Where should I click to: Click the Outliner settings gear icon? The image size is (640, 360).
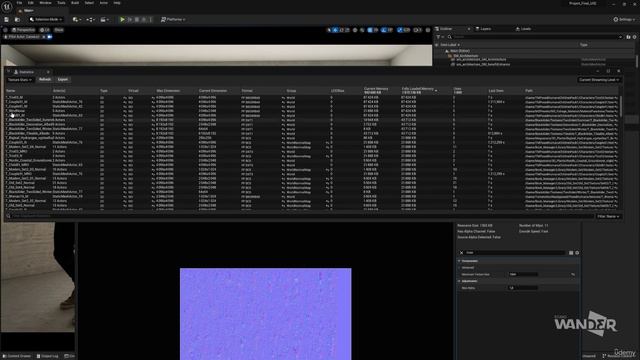634,37
